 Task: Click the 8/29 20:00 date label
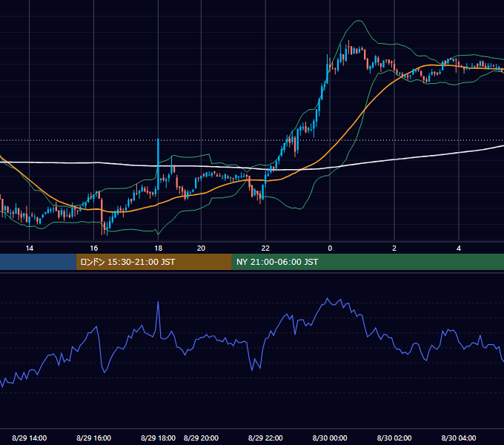point(201,438)
